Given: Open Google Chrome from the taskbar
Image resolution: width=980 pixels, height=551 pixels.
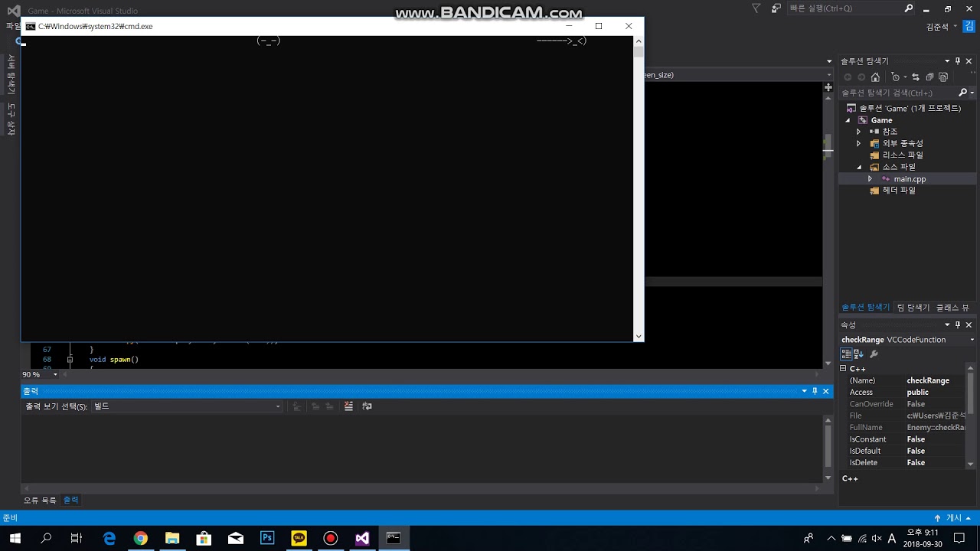Looking at the screenshot, I should point(141,538).
